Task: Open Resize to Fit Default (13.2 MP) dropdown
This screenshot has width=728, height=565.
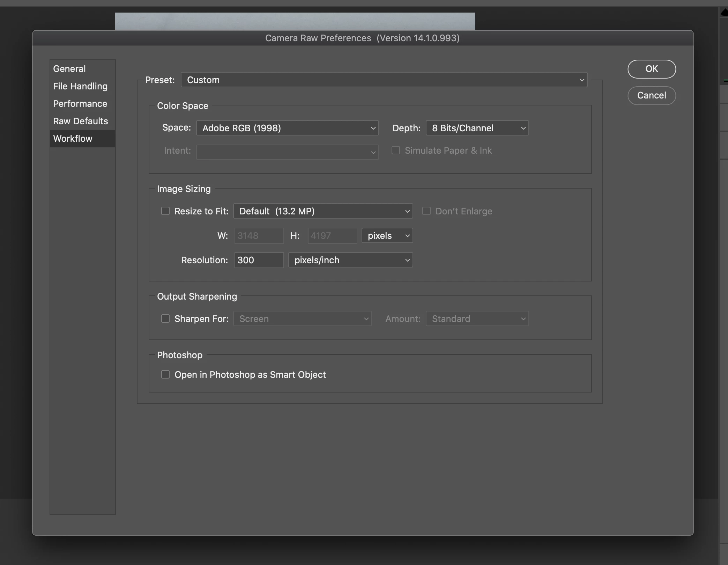Action: tap(323, 211)
